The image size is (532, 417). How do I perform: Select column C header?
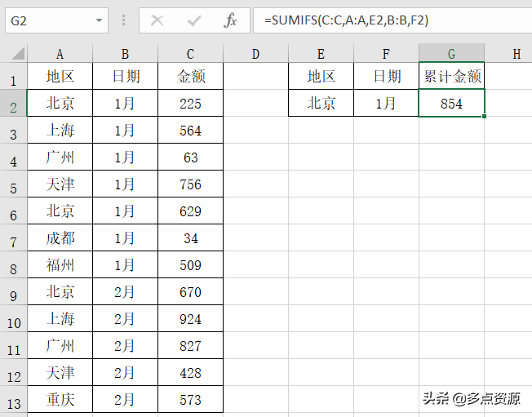coord(190,54)
